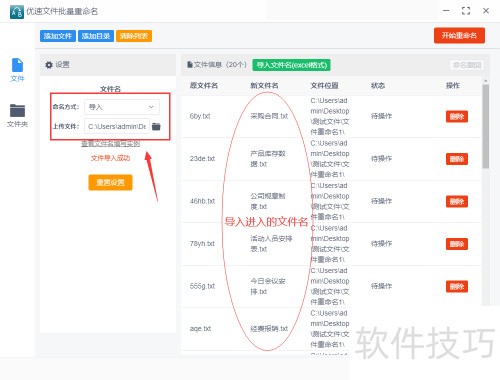The image size is (500, 380).
Task: Click the 原文件名 column header
Action: [204, 86]
